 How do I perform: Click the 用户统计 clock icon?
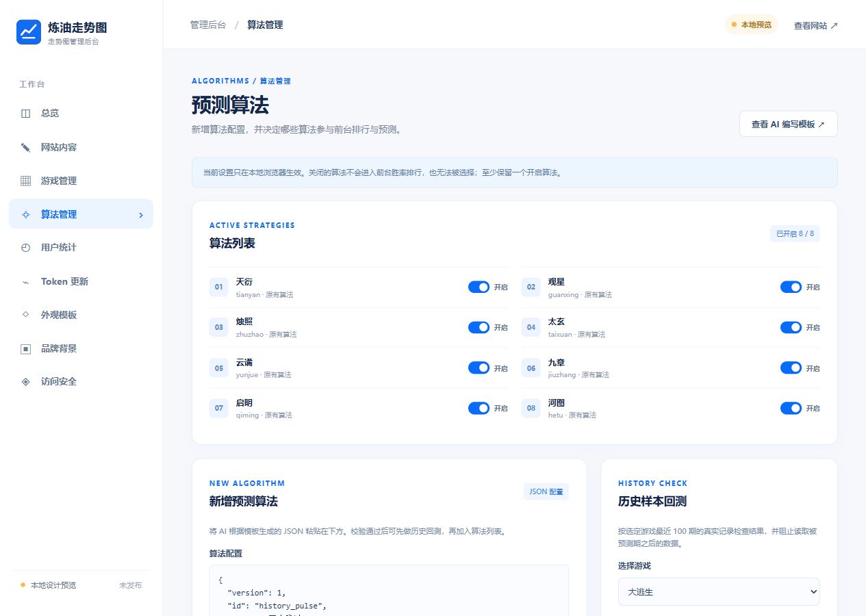click(x=26, y=248)
